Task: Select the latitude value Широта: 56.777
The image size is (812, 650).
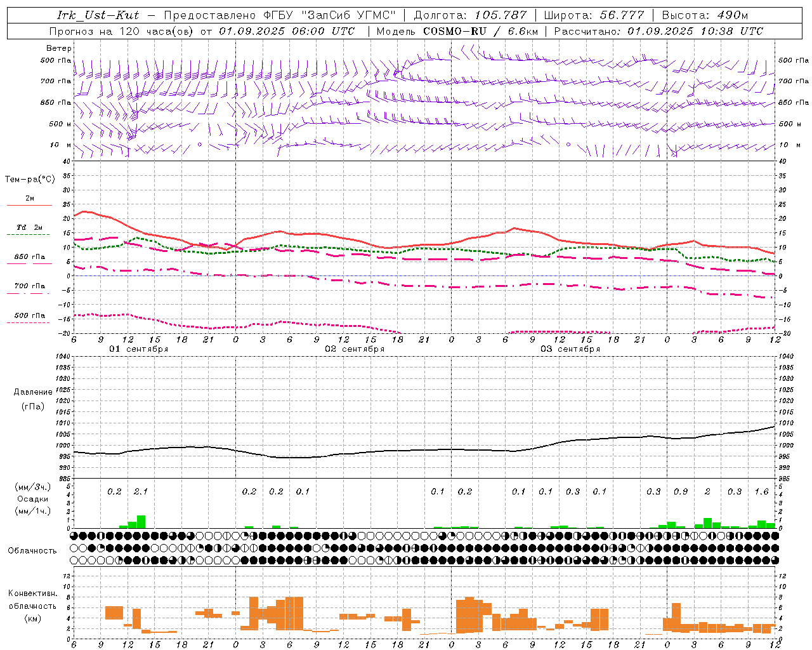Action: click(594, 15)
